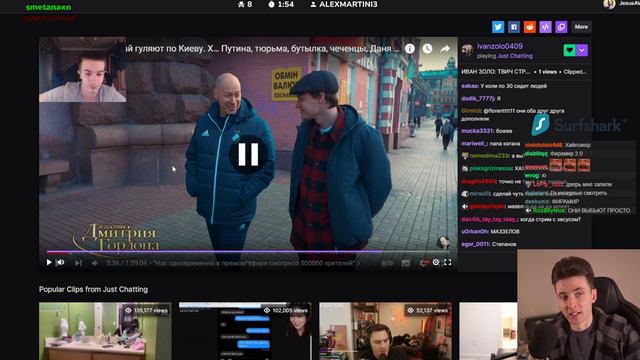Click the profile avatar in top right corner
640x360 pixels.
(609, 4)
